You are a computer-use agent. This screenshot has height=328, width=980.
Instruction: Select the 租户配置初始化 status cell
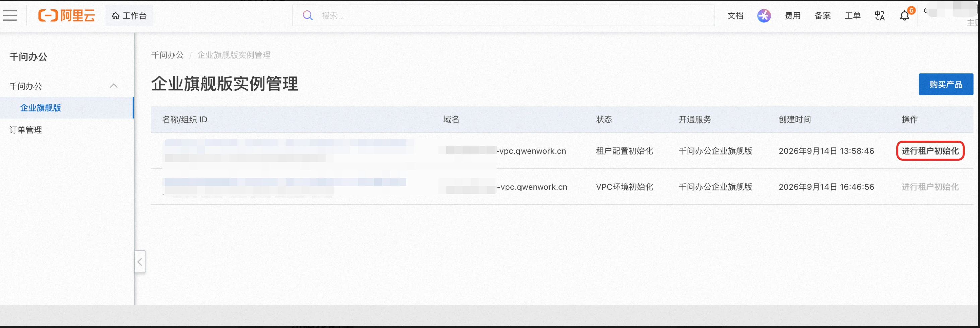pos(624,151)
